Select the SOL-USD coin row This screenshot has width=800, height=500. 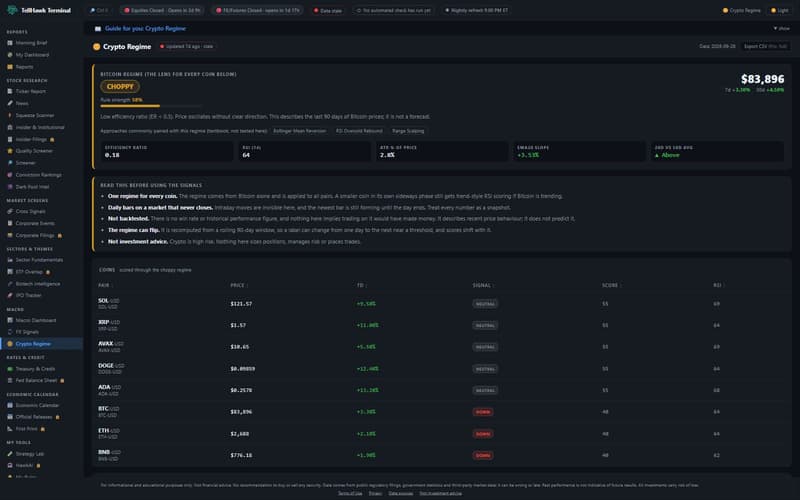click(x=441, y=304)
